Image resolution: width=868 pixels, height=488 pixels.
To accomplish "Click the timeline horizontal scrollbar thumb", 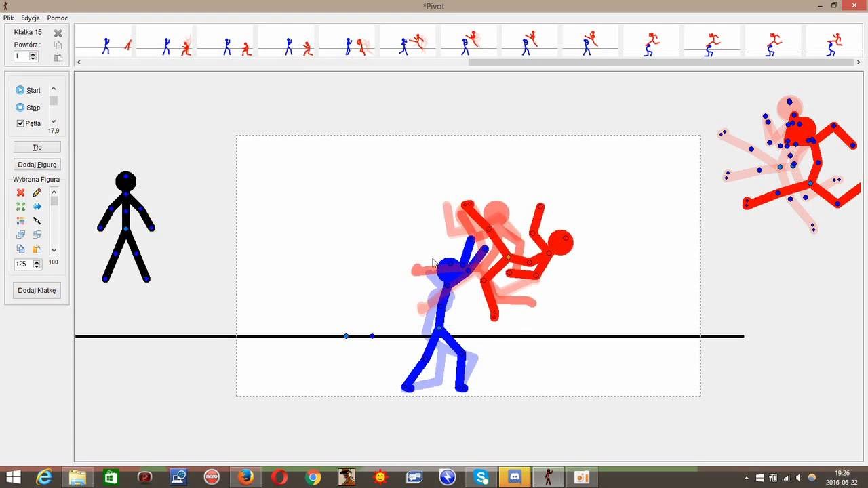I will point(660,62).
